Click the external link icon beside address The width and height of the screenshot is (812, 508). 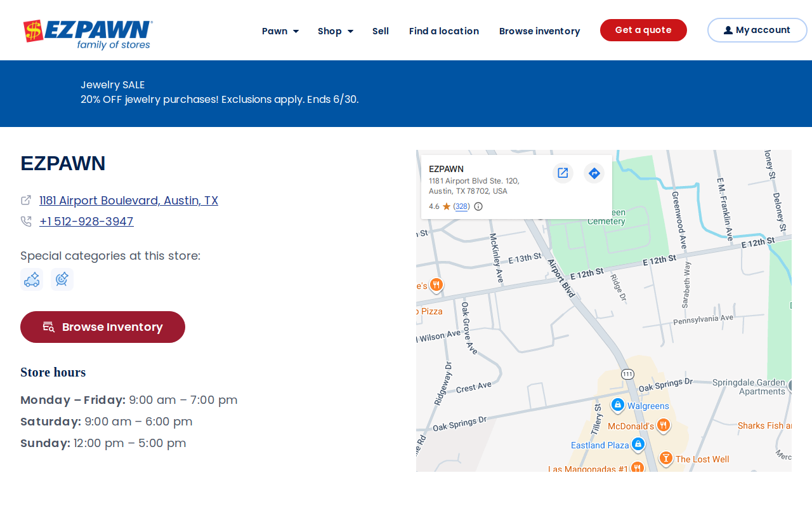click(26, 201)
